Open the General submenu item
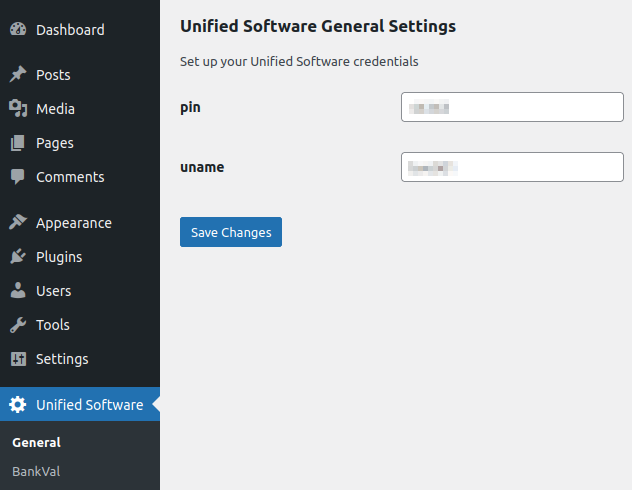 [x=36, y=442]
